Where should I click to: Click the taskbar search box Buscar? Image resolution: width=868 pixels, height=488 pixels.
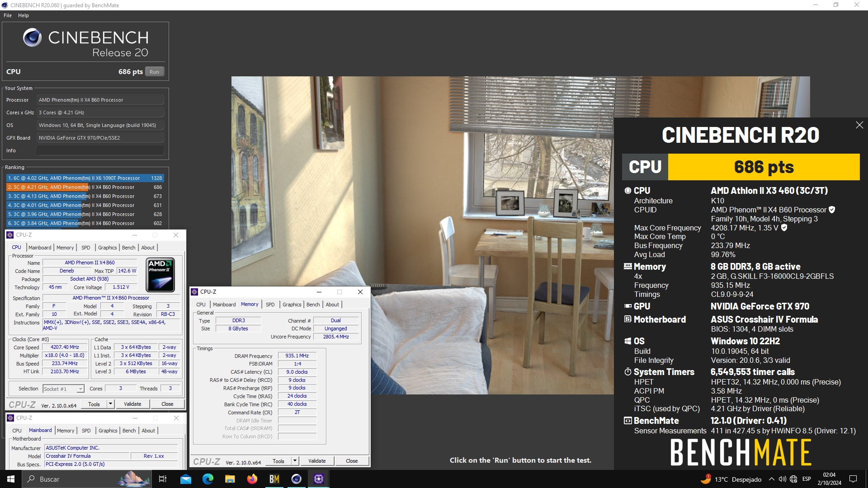(x=87, y=479)
